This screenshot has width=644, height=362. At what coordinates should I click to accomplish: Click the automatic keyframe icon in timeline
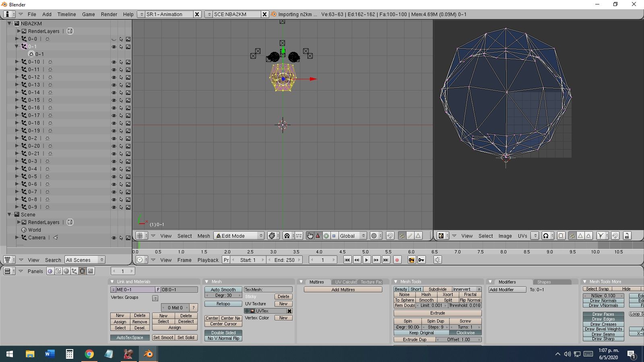411,260
